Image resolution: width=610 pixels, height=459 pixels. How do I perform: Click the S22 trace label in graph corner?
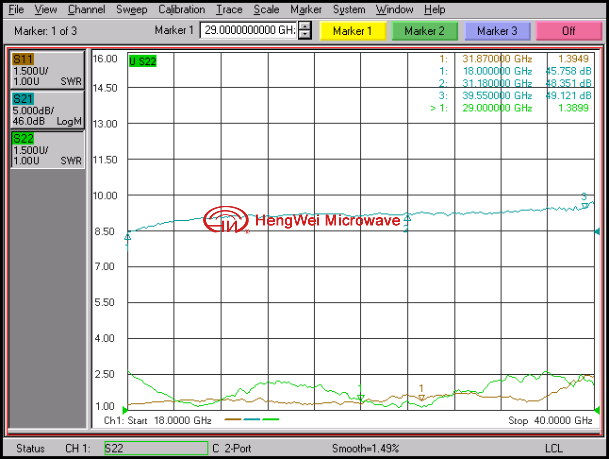[x=143, y=61]
